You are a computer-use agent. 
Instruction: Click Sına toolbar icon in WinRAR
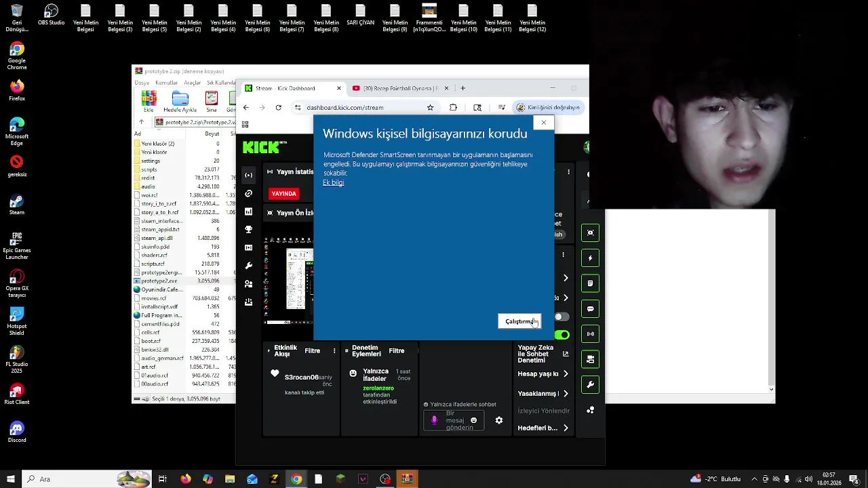click(212, 102)
